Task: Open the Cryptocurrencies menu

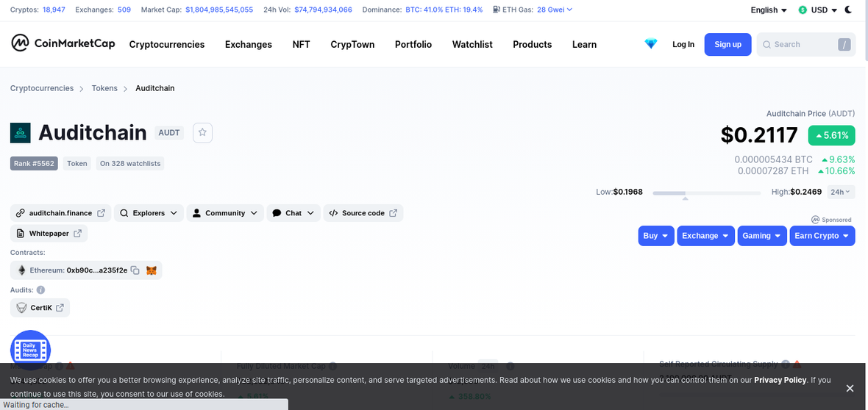Action: (x=167, y=44)
